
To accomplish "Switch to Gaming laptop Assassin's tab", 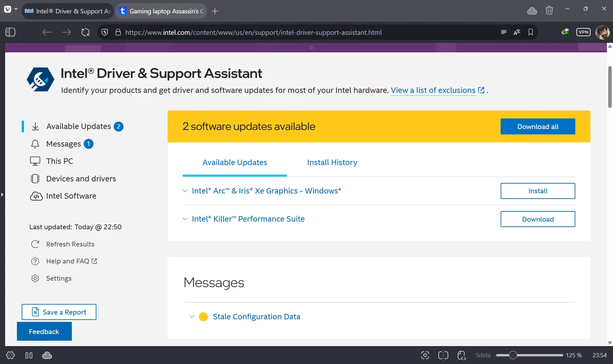I will pos(161,11).
